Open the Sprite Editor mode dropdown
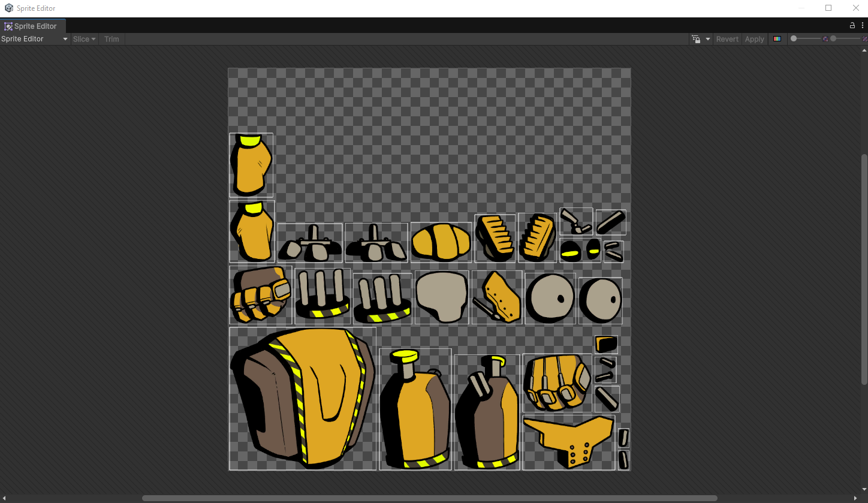Screen dimensions: 868x503 (x=35, y=39)
